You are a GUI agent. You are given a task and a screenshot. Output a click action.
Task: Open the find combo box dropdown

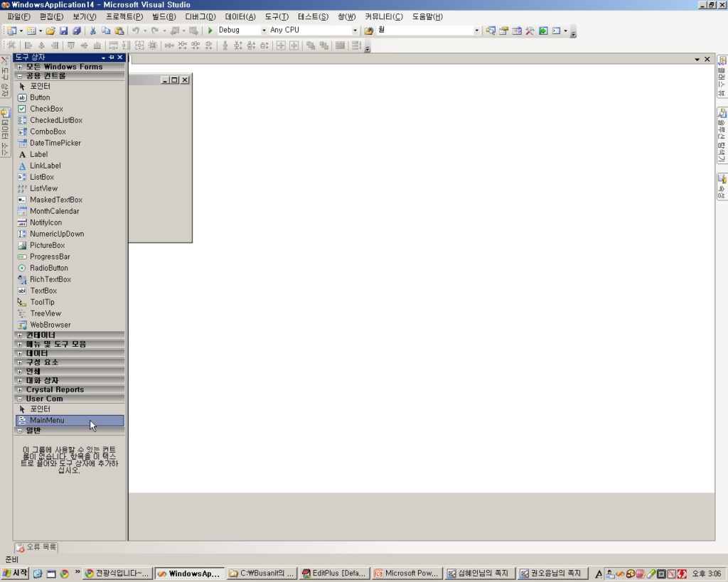click(476, 30)
